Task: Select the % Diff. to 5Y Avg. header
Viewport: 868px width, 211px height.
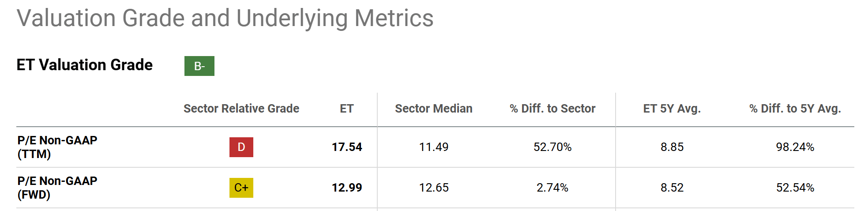Action: click(795, 109)
